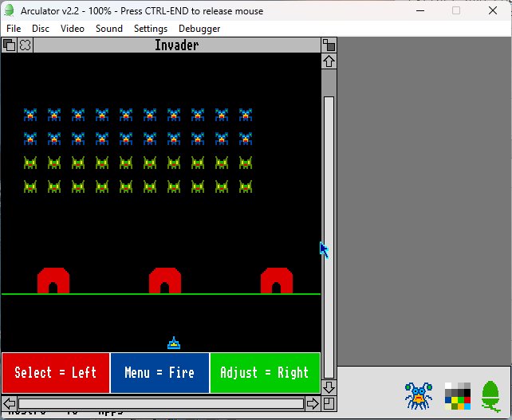Open the File menu
Image resolution: width=512 pixels, height=420 pixels.
point(14,29)
